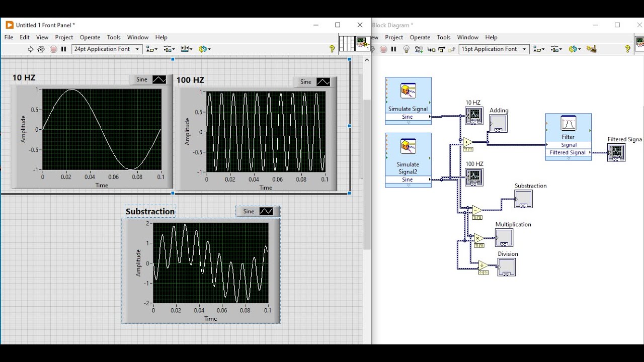Select the Divide function node

click(x=482, y=265)
